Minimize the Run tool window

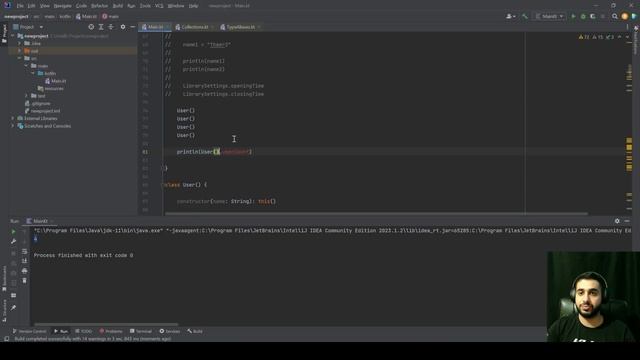tap(627, 221)
